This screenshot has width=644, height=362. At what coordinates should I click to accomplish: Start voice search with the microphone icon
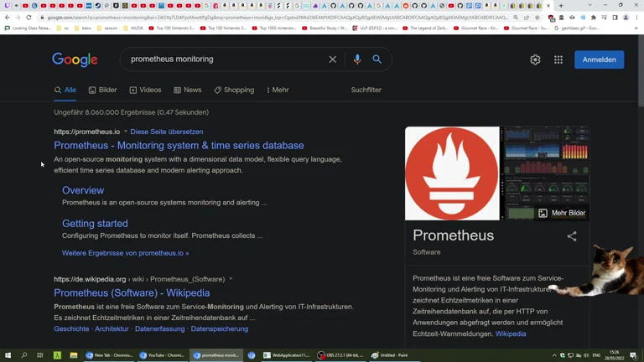pos(357,59)
